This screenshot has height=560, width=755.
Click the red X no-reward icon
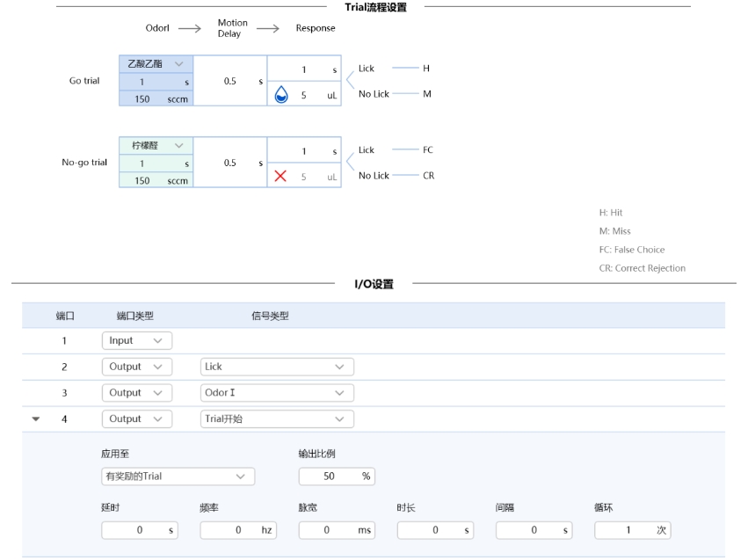pos(281,177)
